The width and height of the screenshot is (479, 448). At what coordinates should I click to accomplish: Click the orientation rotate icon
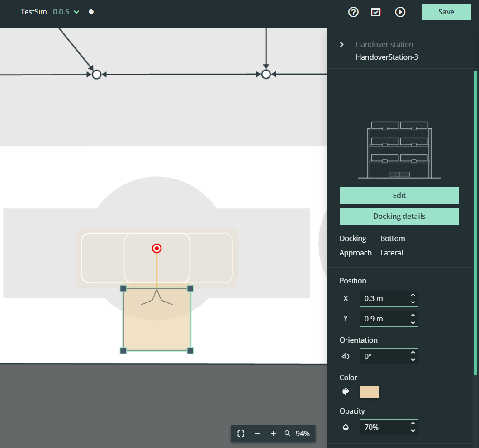point(346,356)
